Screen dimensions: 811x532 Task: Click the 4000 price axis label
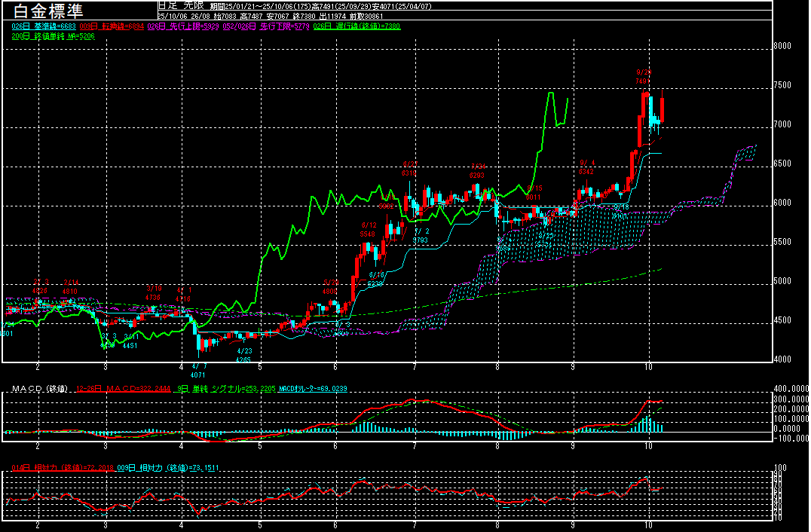[x=782, y=359]
